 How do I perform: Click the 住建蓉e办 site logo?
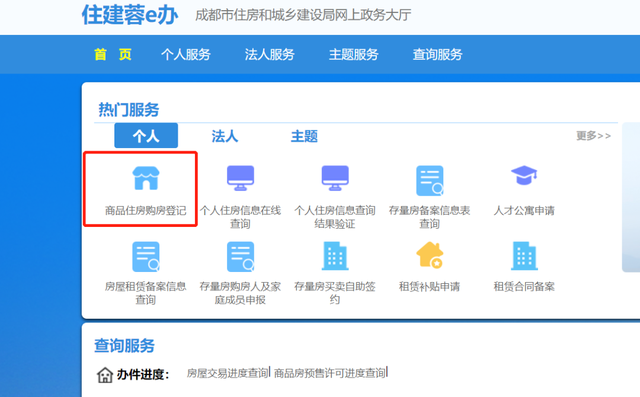coord(130,15)
